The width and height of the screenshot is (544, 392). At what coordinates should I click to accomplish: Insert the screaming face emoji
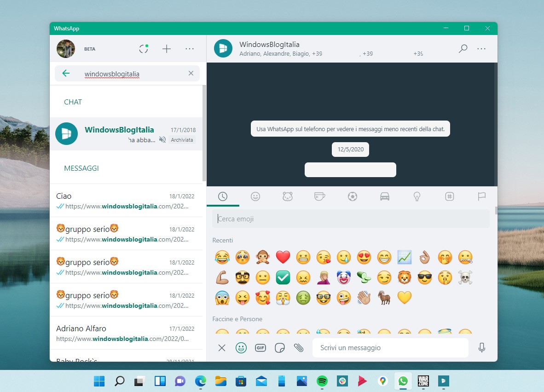point(222,298)
